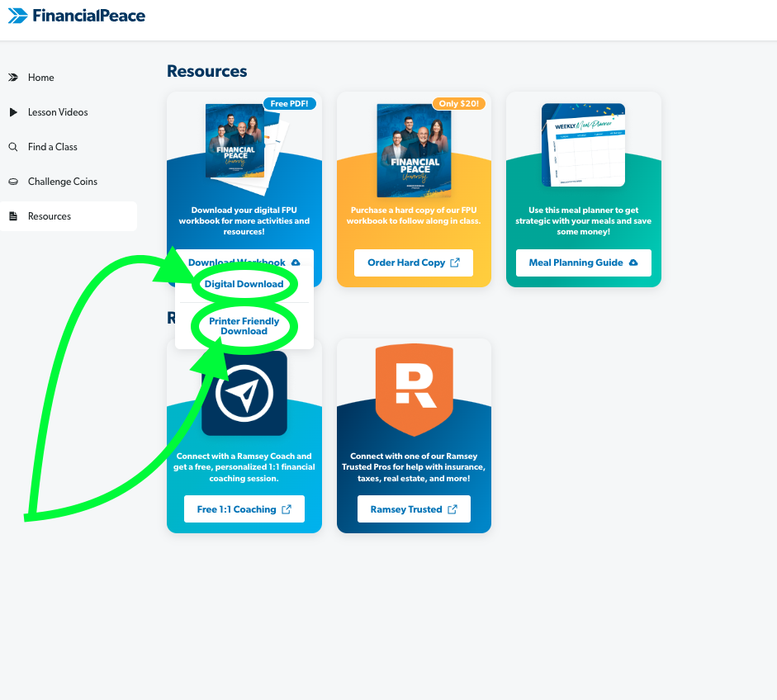Click the Challenge Coins coin icon
This screenshot has height=700, width=777.
[13, 182]
